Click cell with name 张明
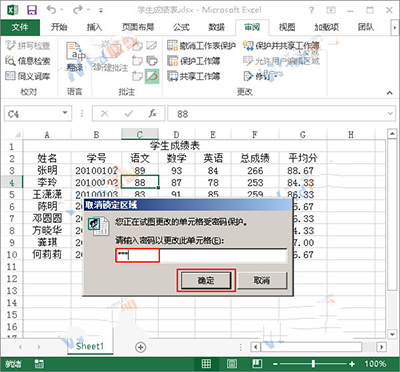The width and height of the screenshot is (400, 372). pyautogui.click(x=47, y=171)
